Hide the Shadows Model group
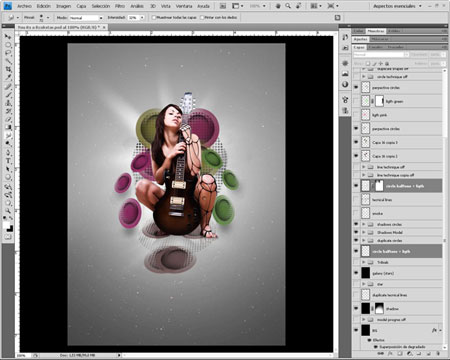 356,232
